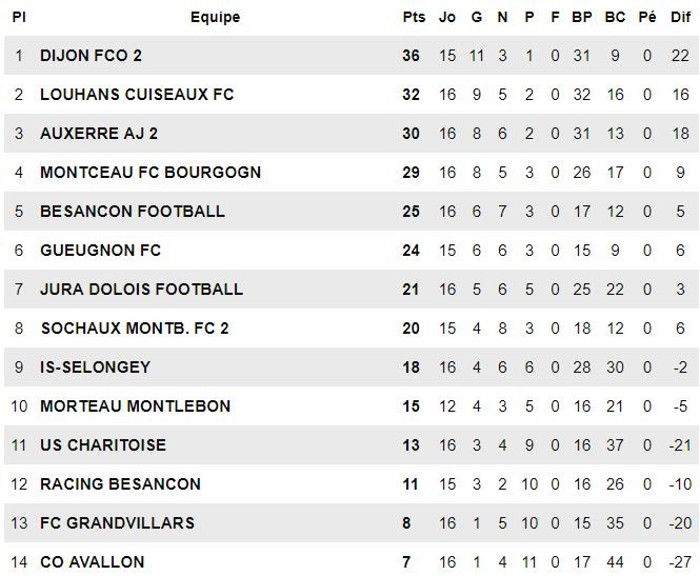Open the DIJON FCO 2 team name

[x=91, y=55]
